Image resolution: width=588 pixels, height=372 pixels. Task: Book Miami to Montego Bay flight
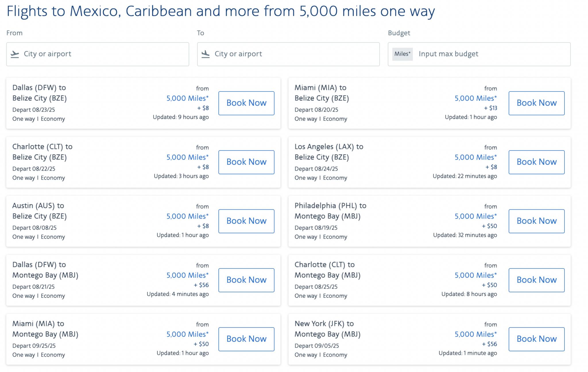(x=246, y=339)
